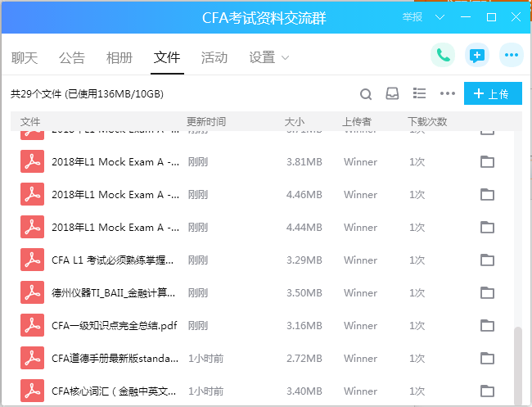Sort by the 下载次数 column header
Screen dimensions: 532x407
click(427, 121)
